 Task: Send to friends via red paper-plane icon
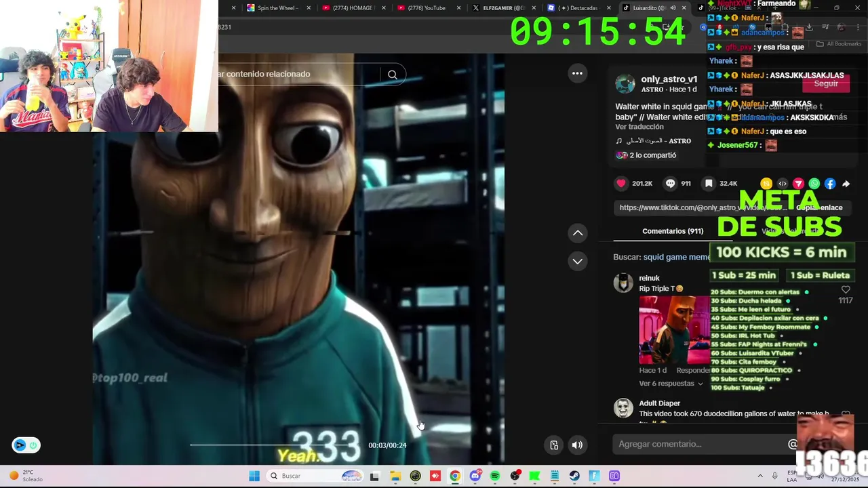pyautogui.click(x=798, y=184)
